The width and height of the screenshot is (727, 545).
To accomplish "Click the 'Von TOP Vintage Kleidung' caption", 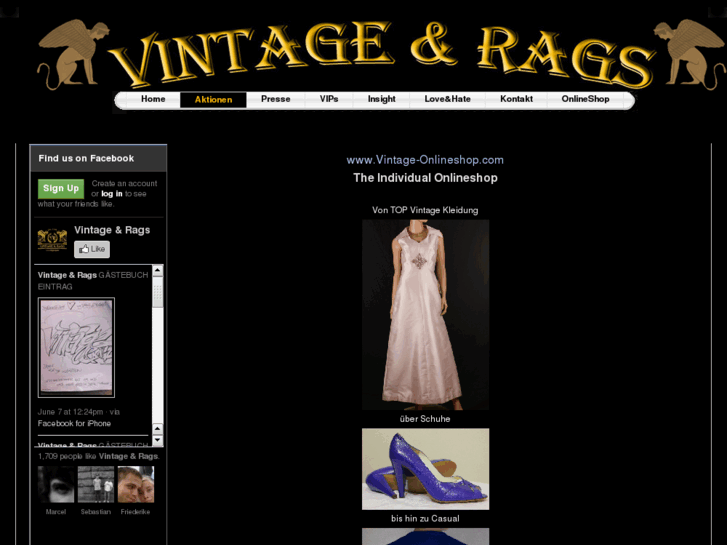I will [425, 211].
